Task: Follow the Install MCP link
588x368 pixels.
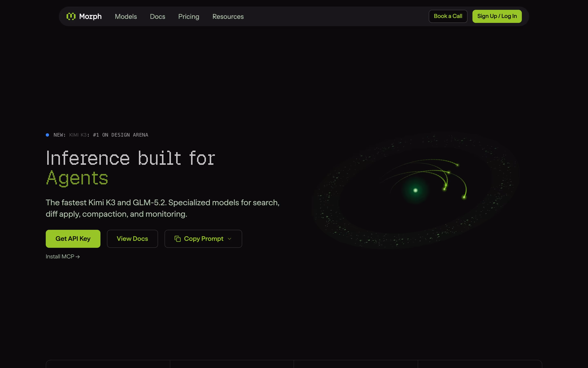Action: point(63,257)
